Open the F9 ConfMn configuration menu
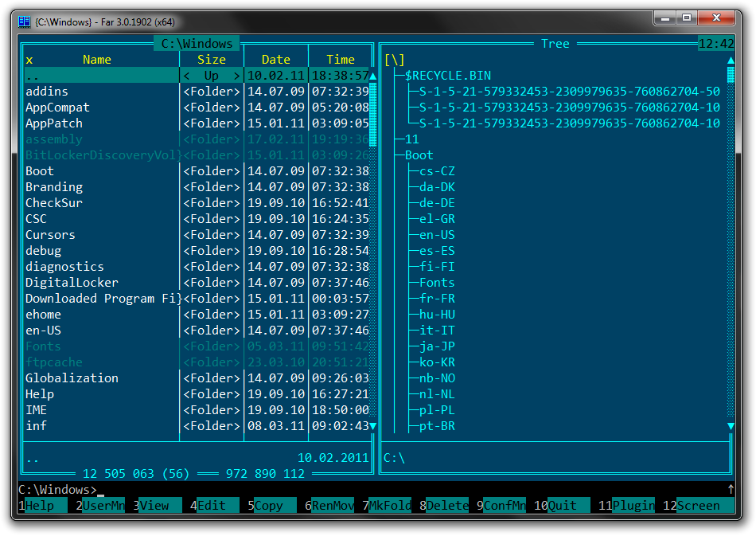The height and width of the screenshot is (536, 756). coord(505,505)
